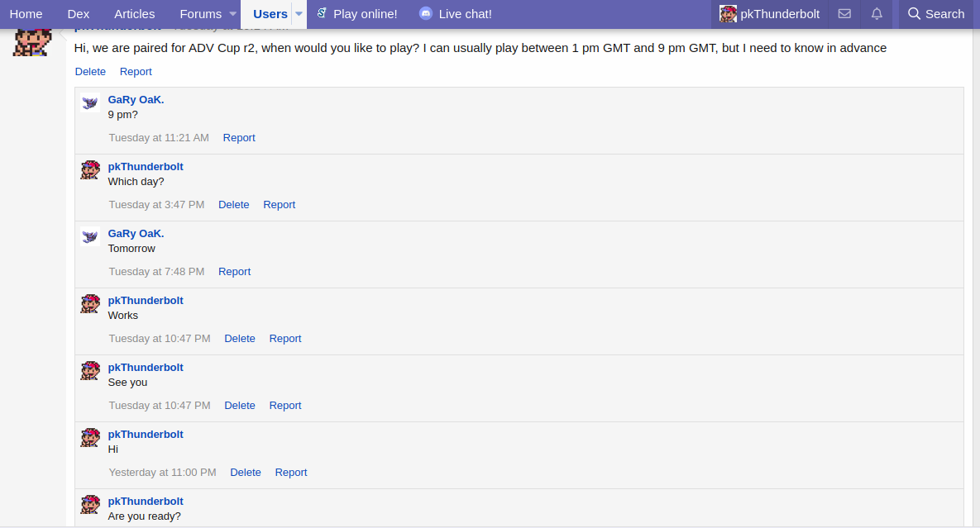The width and height of the screenshot is (980, 528).
Task: Delete the "Works" message
Action: [240, 338]
